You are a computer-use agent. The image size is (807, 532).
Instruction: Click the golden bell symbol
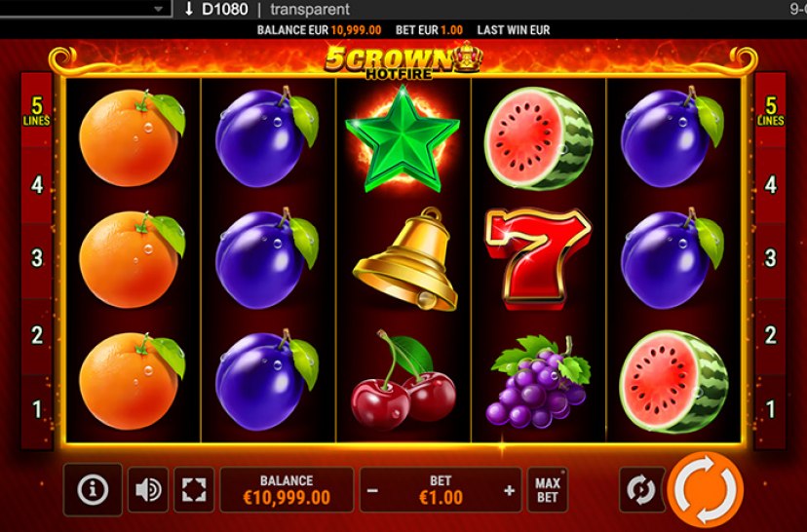[x=407, y=259]
